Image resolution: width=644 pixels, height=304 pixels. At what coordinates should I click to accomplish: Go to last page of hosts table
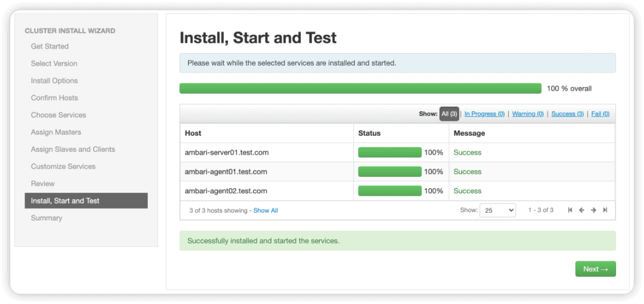tap(605, 210)
